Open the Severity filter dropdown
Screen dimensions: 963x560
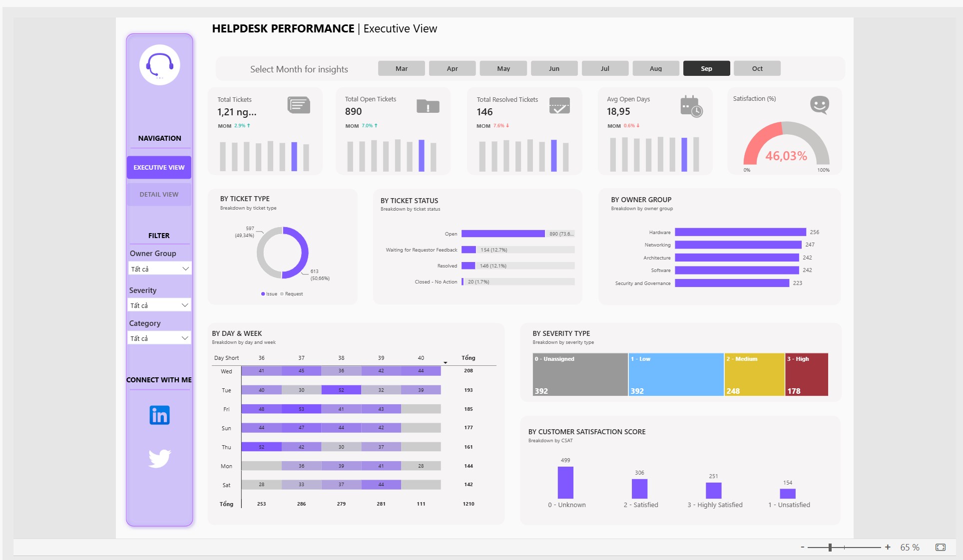coord(159,305)
